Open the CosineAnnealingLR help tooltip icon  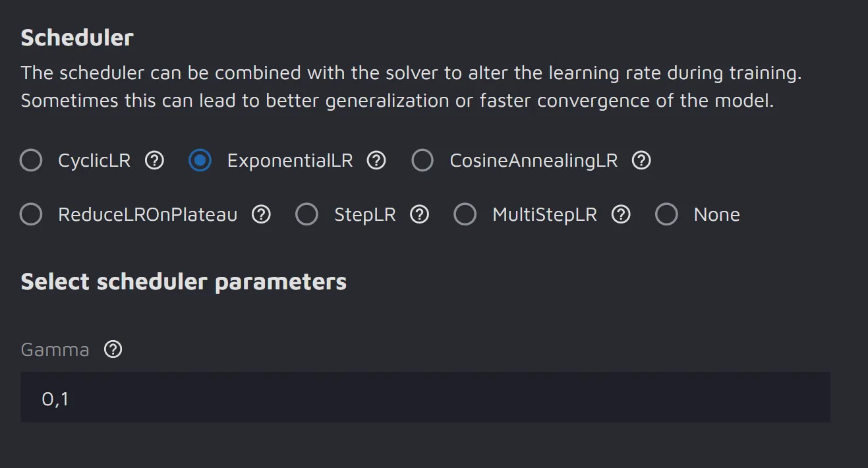pos(641,160)
